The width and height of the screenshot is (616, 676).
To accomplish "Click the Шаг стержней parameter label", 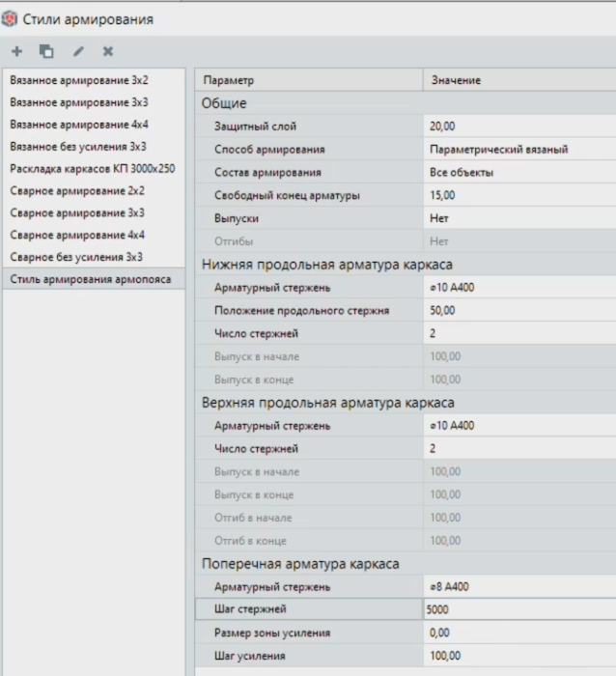I will [x=250, y=609].
